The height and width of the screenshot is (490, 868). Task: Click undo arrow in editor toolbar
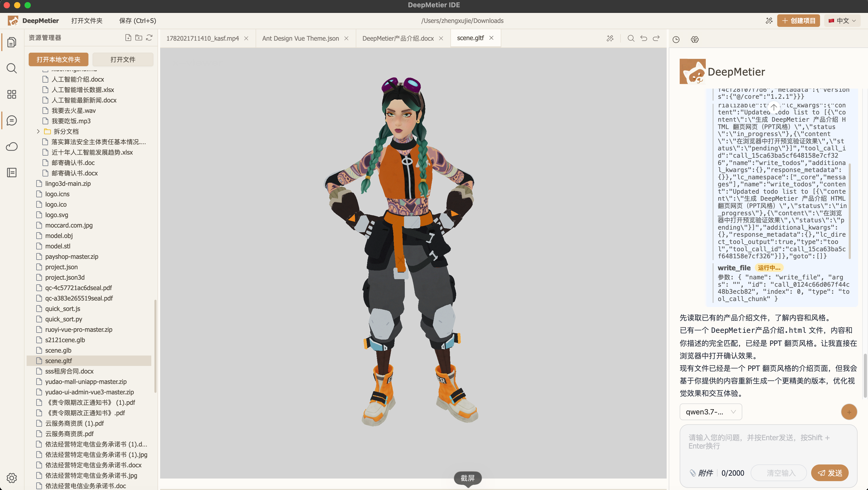coord(644,38)
